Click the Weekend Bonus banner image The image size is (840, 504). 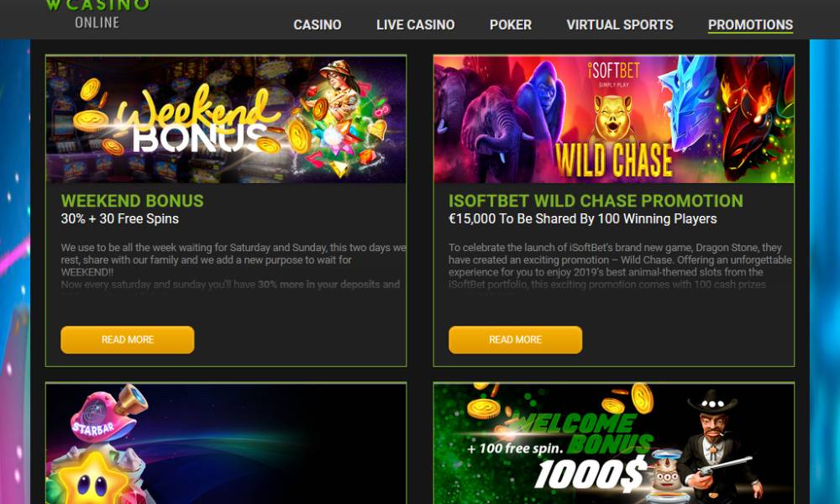pyautogui.click(x=226, y=119)
